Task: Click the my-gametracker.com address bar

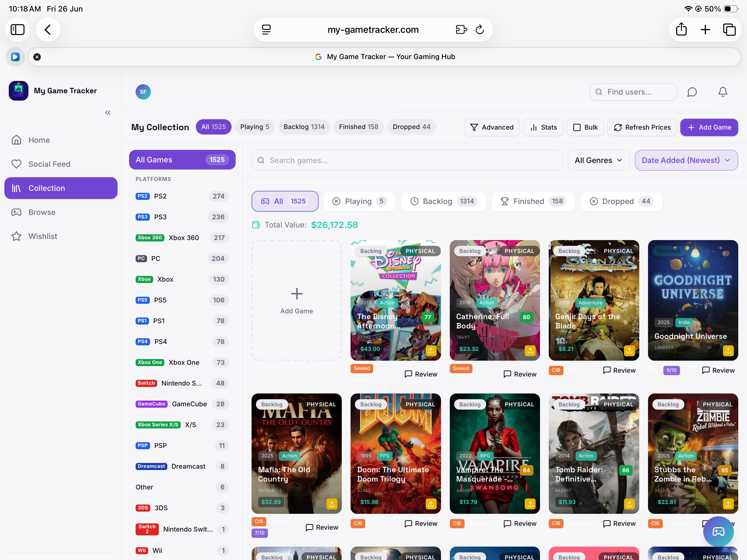Action: point(373,30)
